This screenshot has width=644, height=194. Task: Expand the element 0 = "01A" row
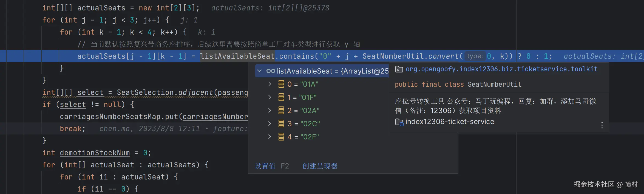(269, 84)
